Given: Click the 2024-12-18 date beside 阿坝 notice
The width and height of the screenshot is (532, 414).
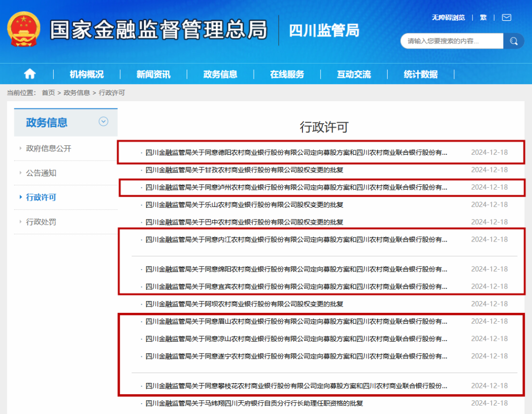Looking at the screenshot, I should (x=489, y=304).
